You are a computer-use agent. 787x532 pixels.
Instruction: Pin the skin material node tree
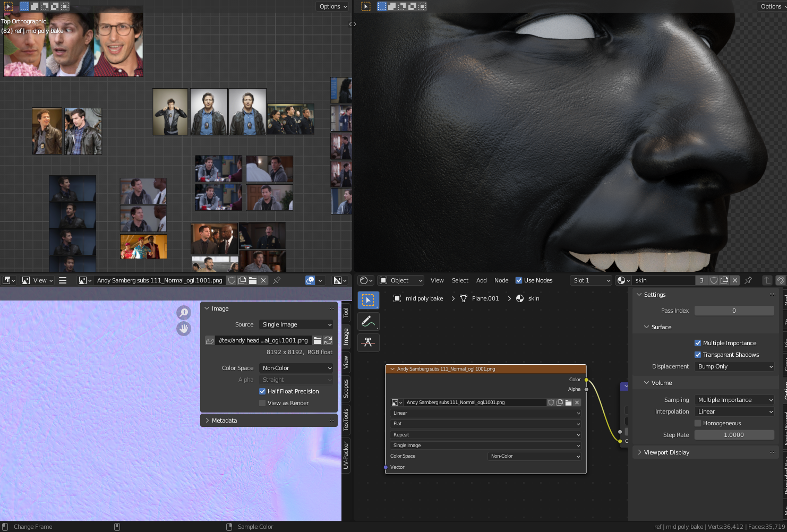748,280
